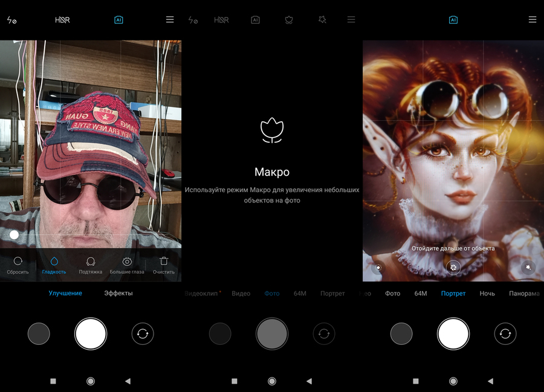544x392 pixels.
Task: Tap the shutter button in middle screen
Action: point(272,334)
